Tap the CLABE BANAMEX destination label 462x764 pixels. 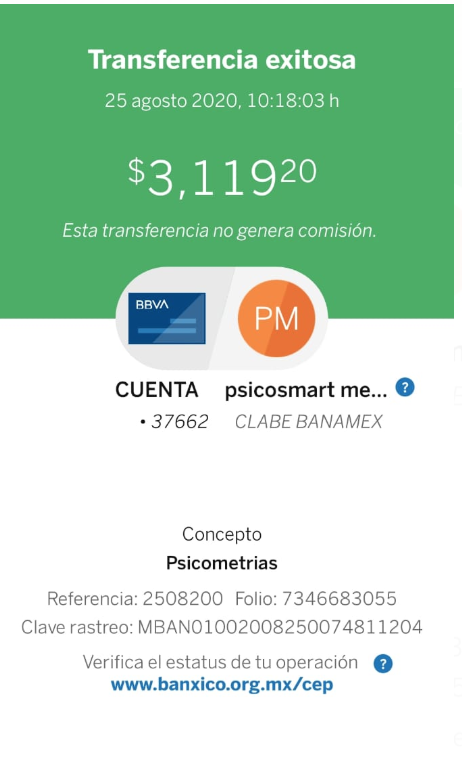tap(309, 421)
